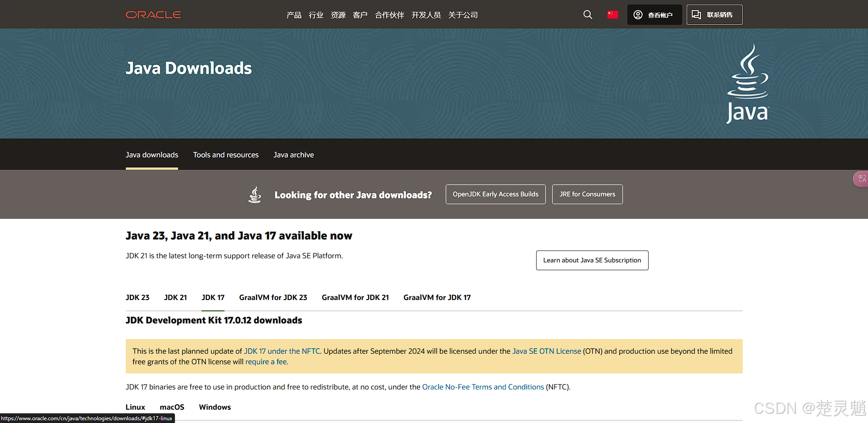Viewport: 868px width, 423px height.
Task: Click OpenJDK Early Access Builds button
Action: (496, 195)
